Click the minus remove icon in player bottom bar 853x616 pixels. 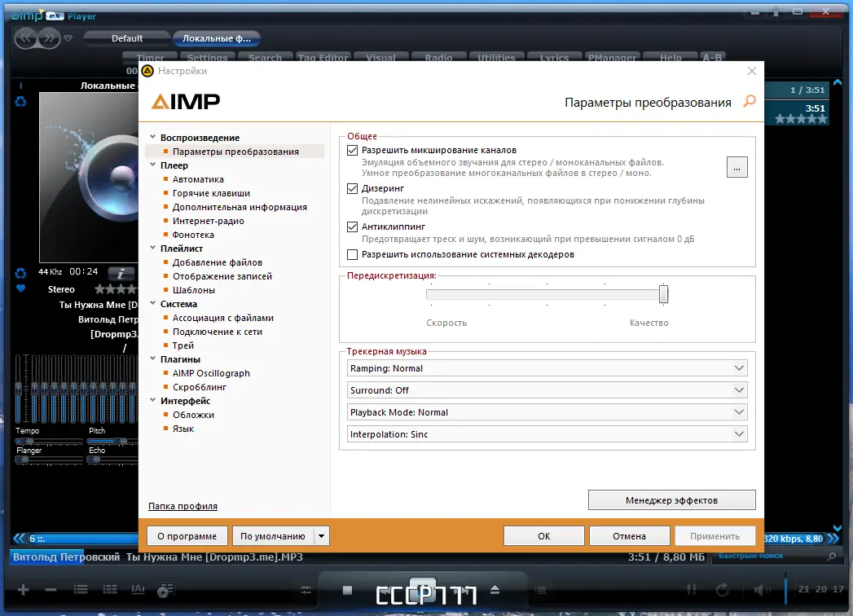pyautogui.click(x=51, y=590)
